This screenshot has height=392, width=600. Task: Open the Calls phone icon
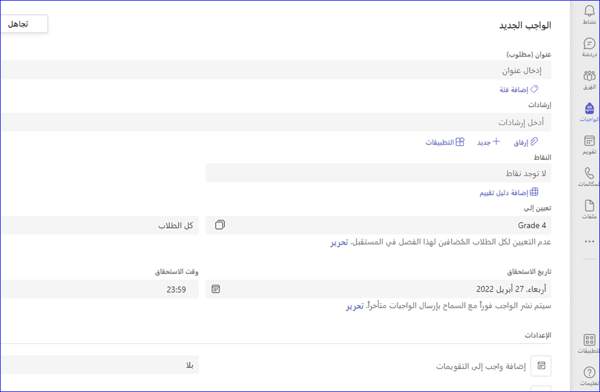(x=589, y=173)
